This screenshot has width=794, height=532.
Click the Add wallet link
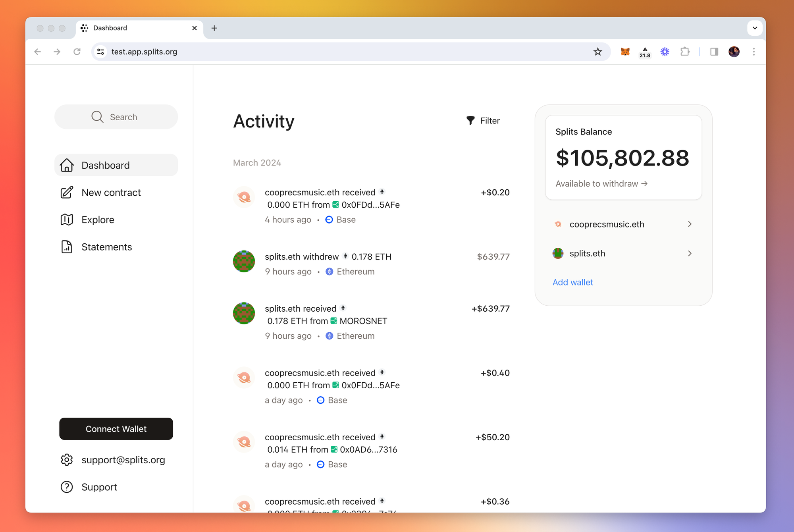(572, 282)
